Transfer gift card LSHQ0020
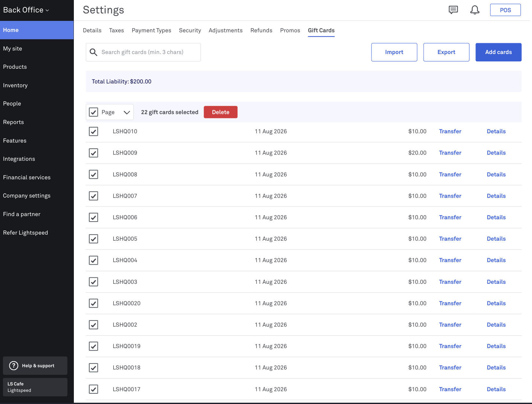The image size is (532, 404). (450, 303)
